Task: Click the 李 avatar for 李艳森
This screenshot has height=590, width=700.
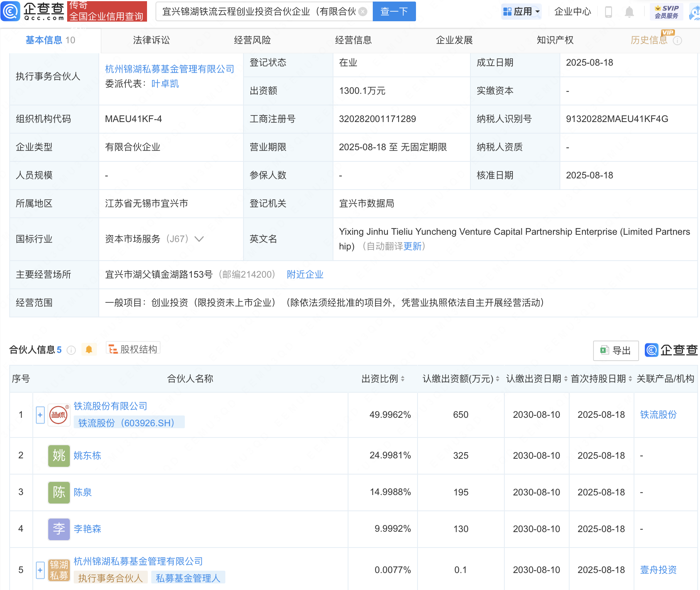Action: click(x=59, y=529)
